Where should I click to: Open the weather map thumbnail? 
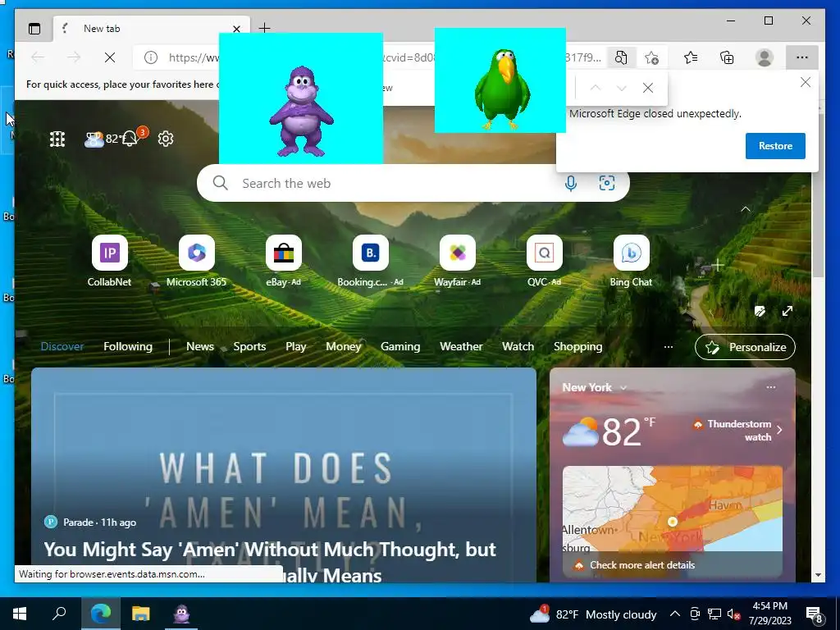(x=673, y=509)
